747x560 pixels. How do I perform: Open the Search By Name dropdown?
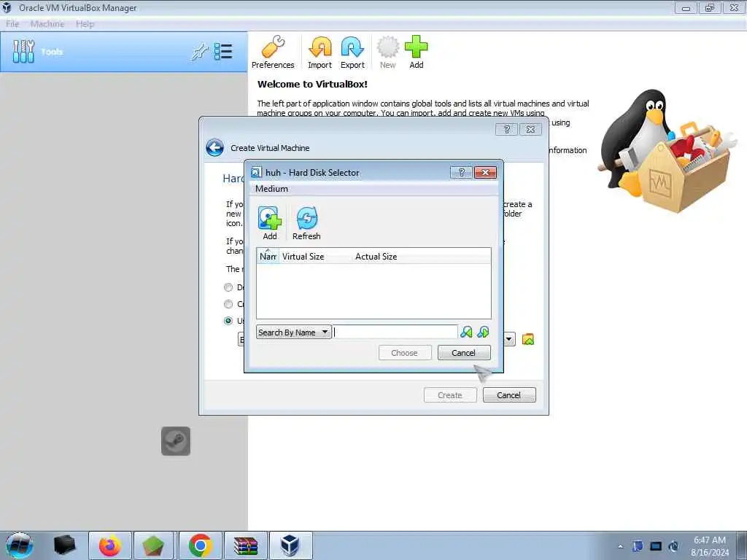293,332
